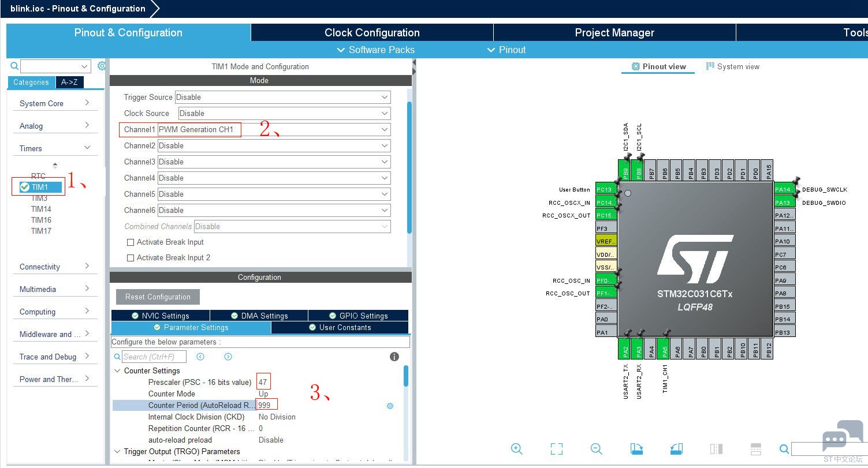Open the Clock Source dropdown
The height and width of the screenshot is (468, 868).
pyautogui.click(x=284, y=113)
